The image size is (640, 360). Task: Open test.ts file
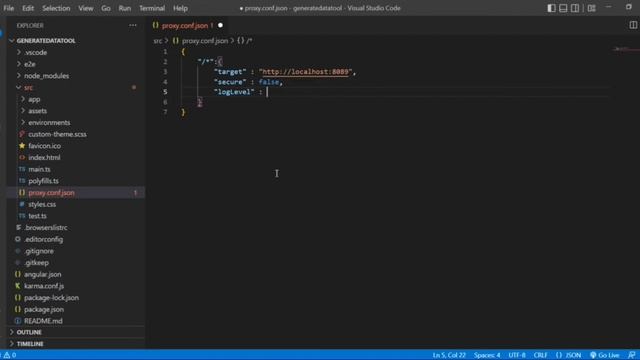37,216
